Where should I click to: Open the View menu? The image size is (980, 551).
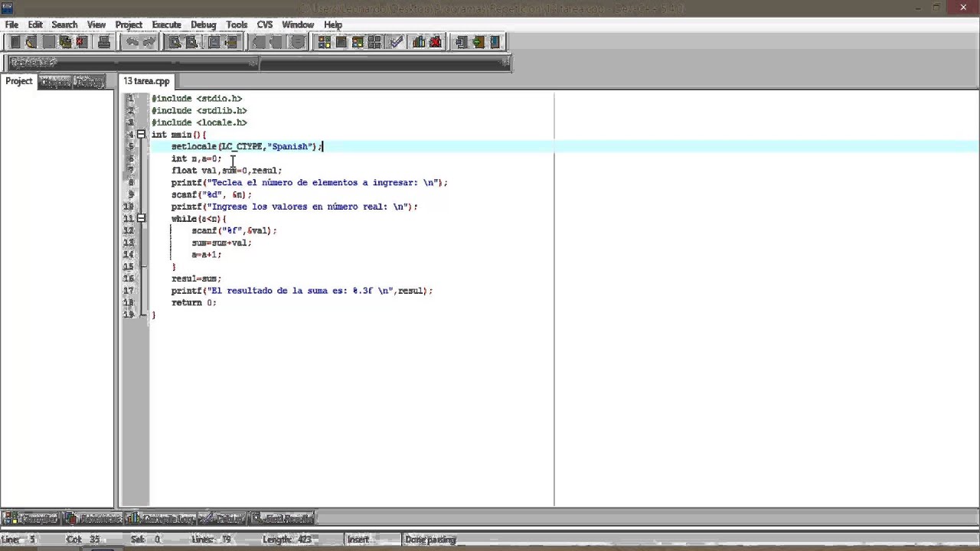96,24
